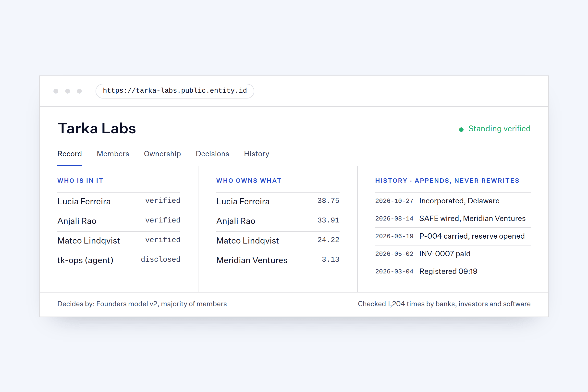Select Mateo Lindqvist in Who Owns What
588x392 pixels.
(247, 241)
